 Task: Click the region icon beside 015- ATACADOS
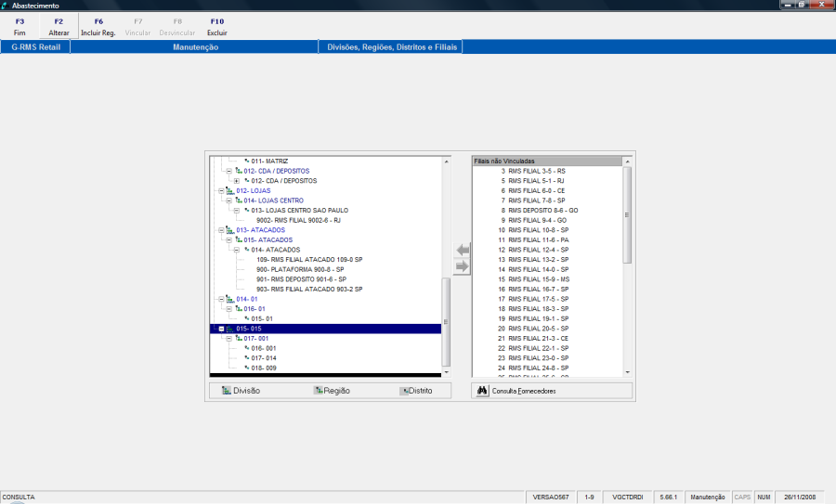point(239,239)
